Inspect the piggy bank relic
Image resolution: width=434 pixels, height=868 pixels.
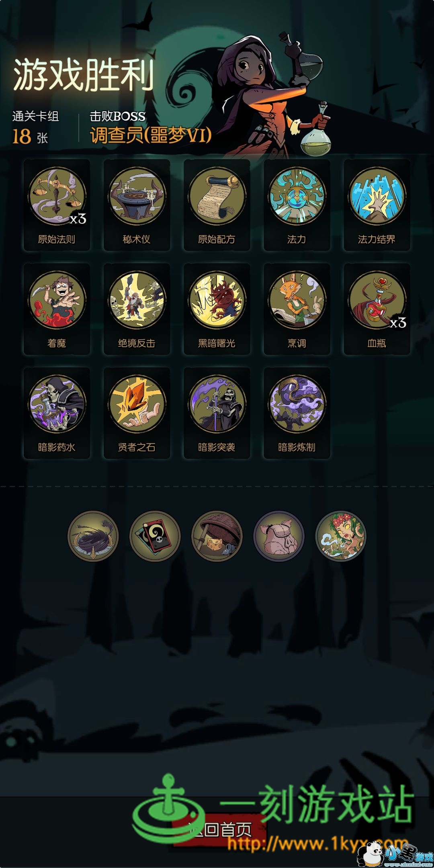279,536
